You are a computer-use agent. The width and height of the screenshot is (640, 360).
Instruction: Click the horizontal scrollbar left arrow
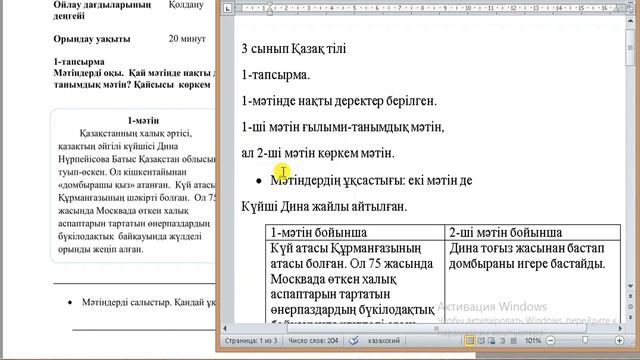225,328
